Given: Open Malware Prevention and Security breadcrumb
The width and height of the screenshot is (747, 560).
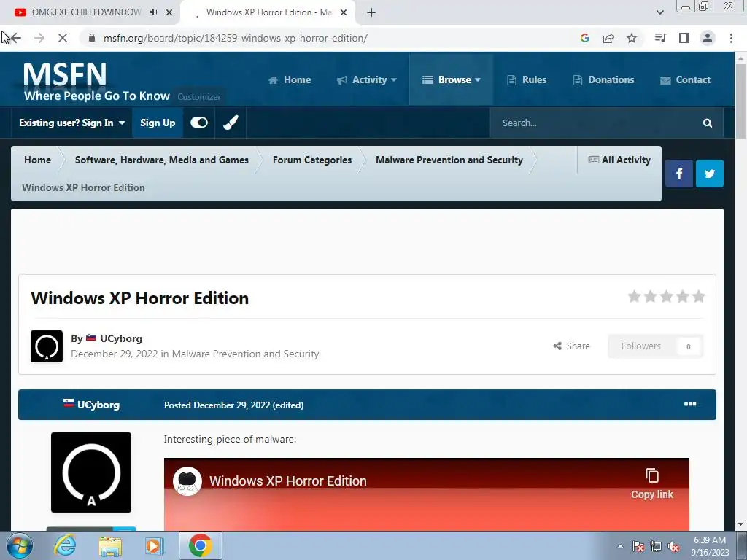Looking at the screenshot, I should 449,160.
